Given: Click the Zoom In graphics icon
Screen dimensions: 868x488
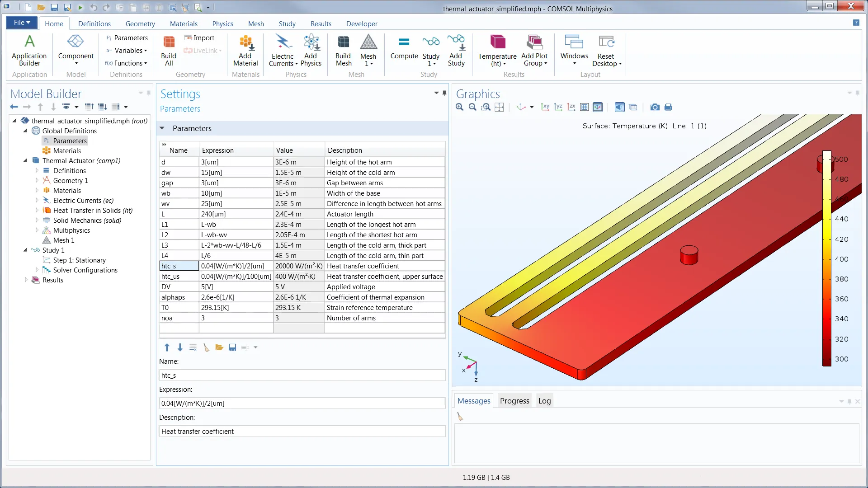Looking at the screenshot, I should 459,107.
